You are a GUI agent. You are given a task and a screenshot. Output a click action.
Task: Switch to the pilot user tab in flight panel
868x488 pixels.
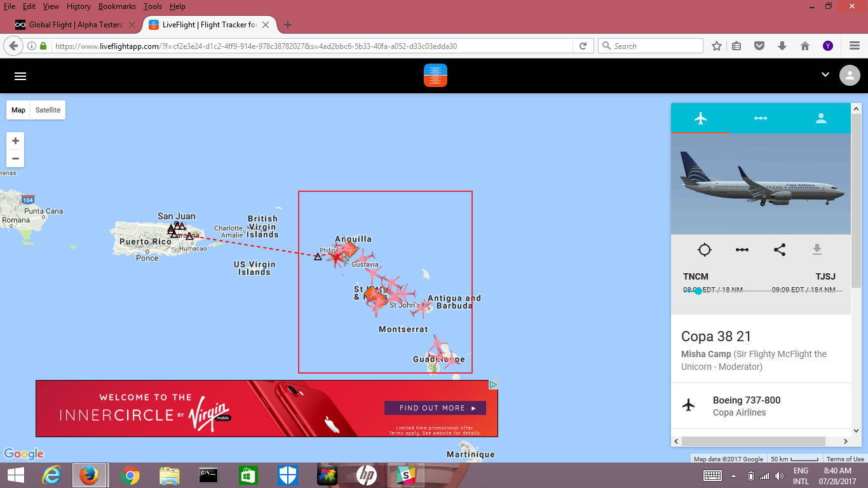(820, 118)
